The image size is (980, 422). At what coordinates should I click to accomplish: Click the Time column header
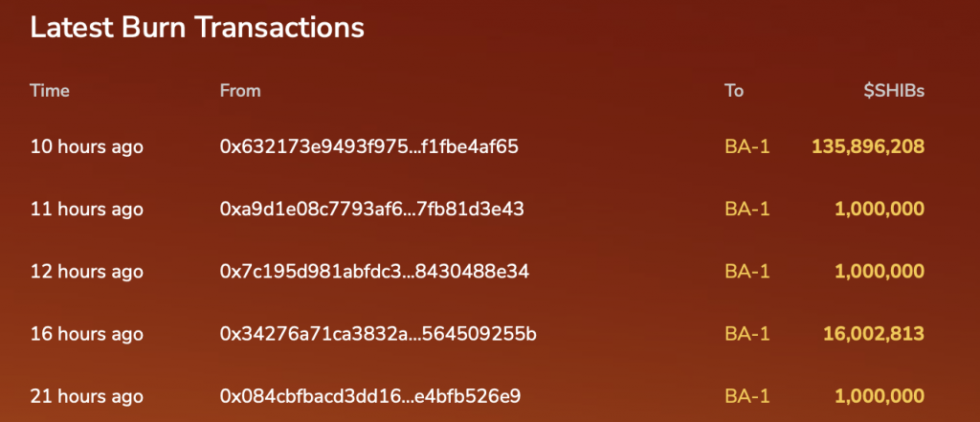click(50, 91)
